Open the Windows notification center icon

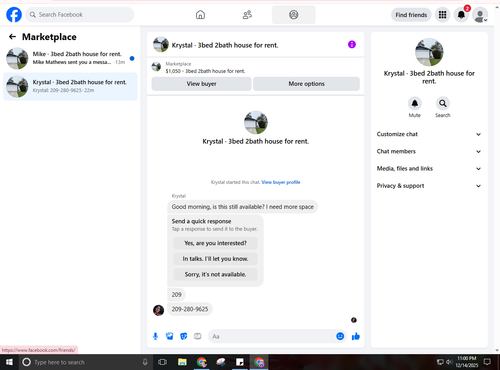click(x=487, y=362)
